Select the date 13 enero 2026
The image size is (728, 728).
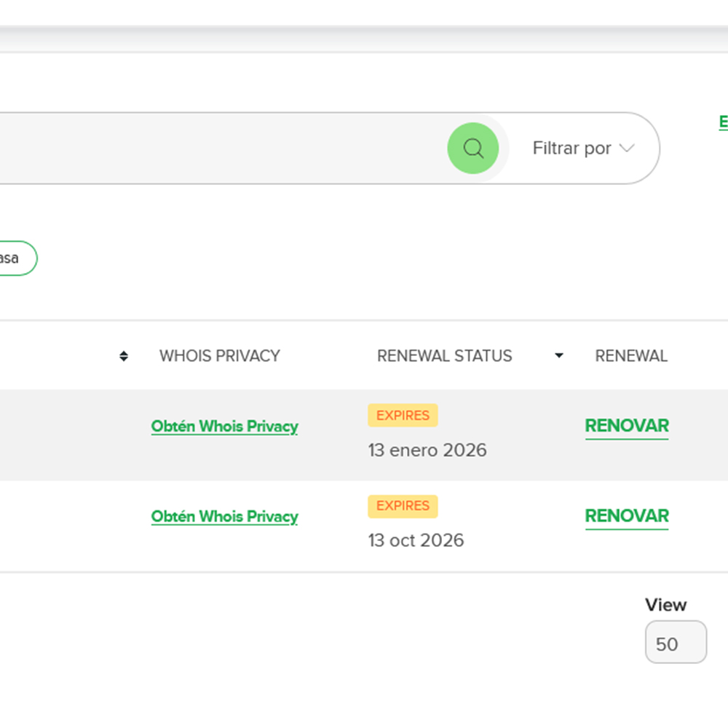[427, 450]
